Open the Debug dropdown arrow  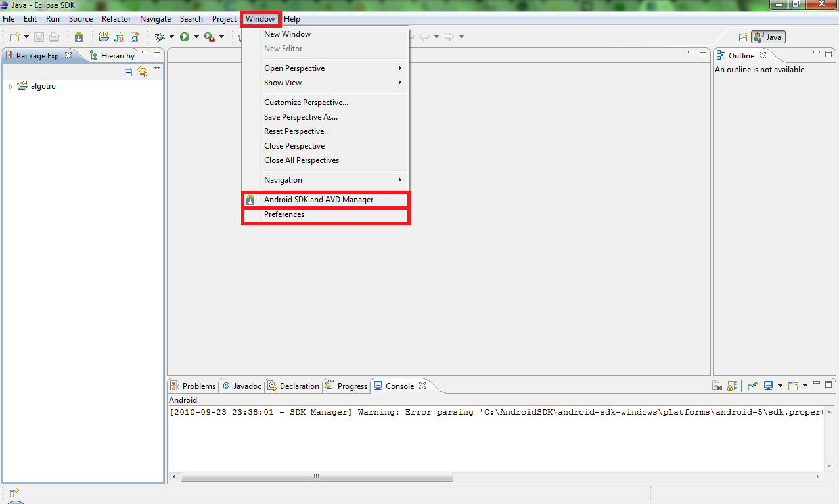click(171, 37)
